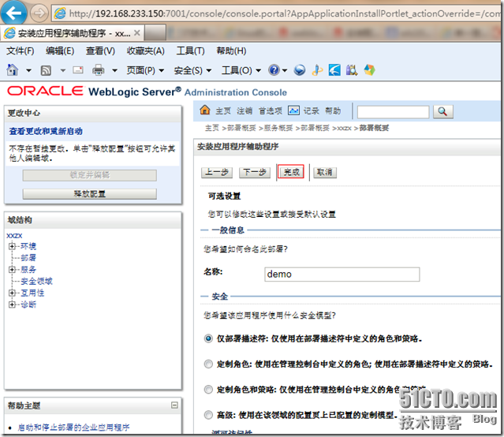Open the Home button dropdown arrow
The width and height of the screenshot is (504, 437).
tap(28, 70)
